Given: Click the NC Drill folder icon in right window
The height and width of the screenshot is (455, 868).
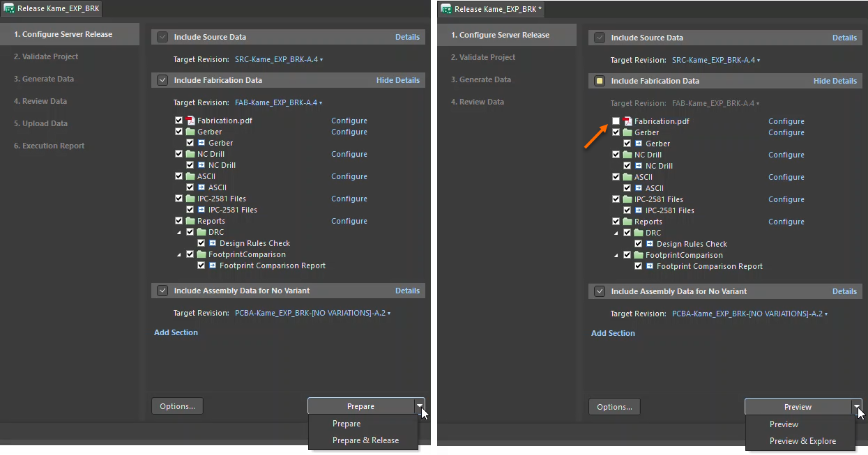Looking at the screenshot, I should [627, 155].
